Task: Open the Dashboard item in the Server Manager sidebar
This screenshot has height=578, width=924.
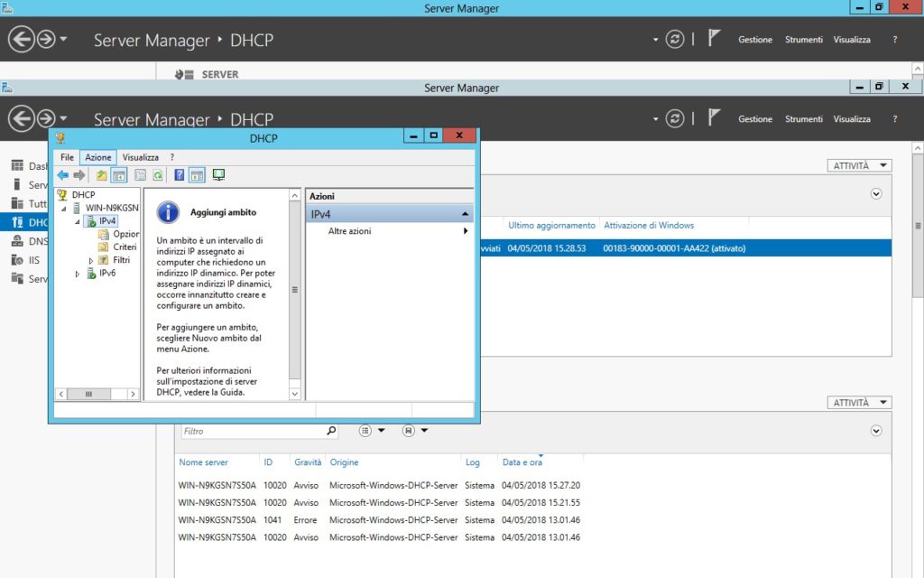Action: (30, 166)
